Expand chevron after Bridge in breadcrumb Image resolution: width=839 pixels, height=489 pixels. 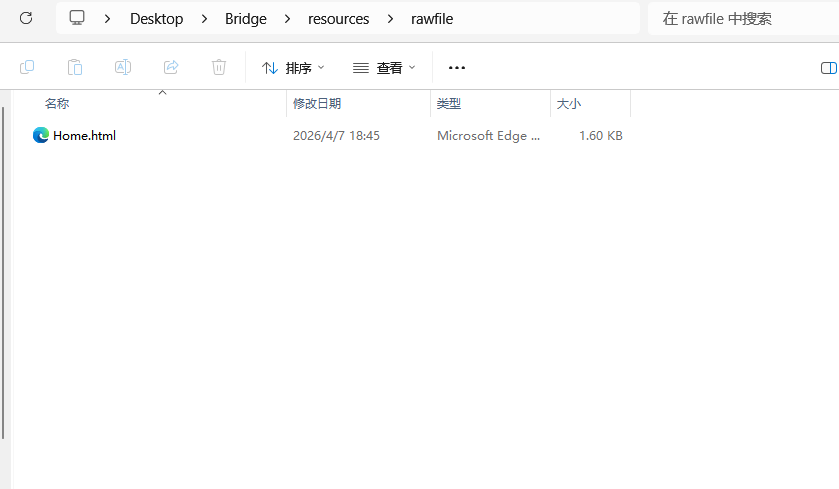click(x=287, y=19)
